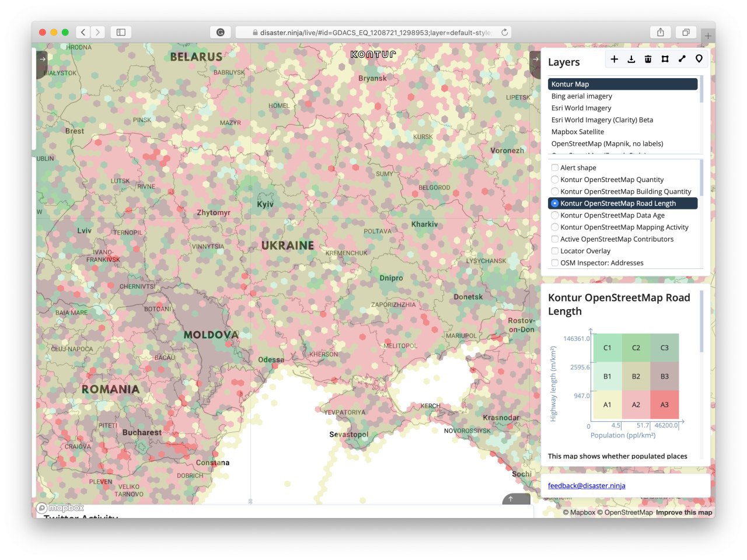Reload the page with refresh icon

[x=505, y=32]
